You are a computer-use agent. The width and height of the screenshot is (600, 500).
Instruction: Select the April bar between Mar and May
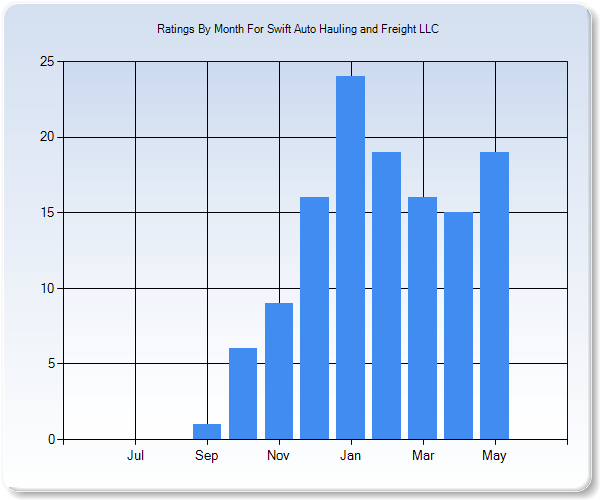[458, 326]
